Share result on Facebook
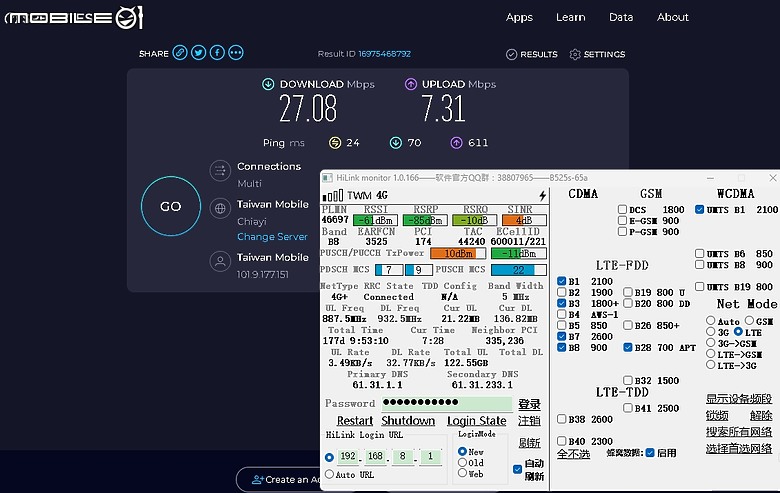Image resolution: width=780 pixels, height=493 pixels. tap(217, 53)
